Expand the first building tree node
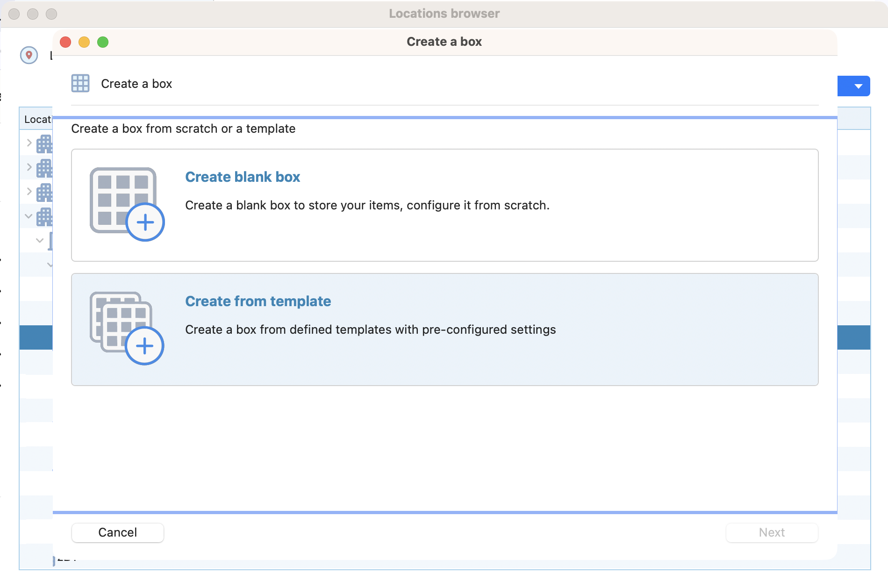Viewport: 888px width, 588px height. [29, 143]
